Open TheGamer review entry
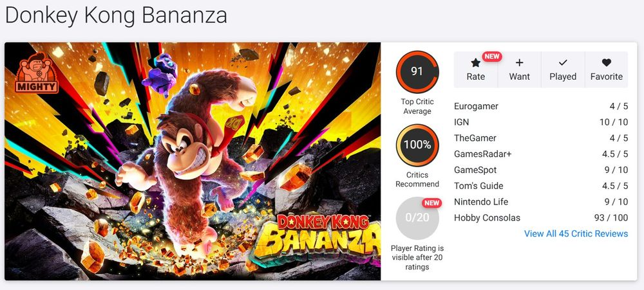644x290 pixels. [x=541, y=138]
